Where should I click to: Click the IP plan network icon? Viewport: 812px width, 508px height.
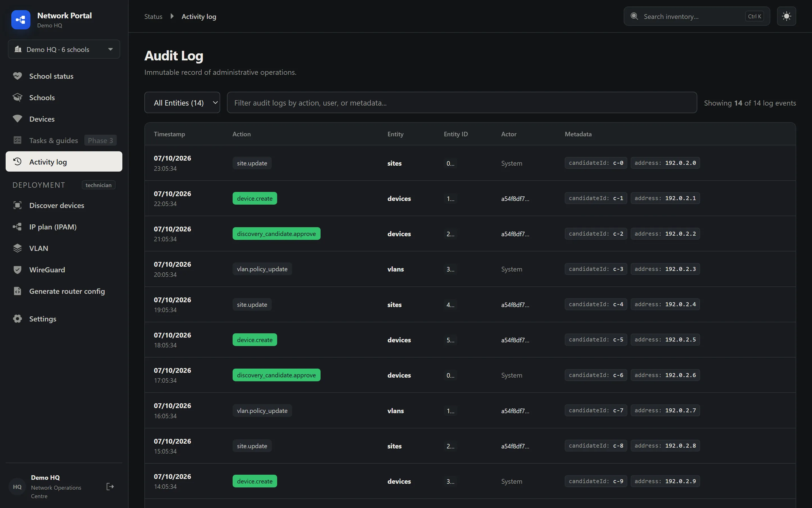[x=17, y=227]
